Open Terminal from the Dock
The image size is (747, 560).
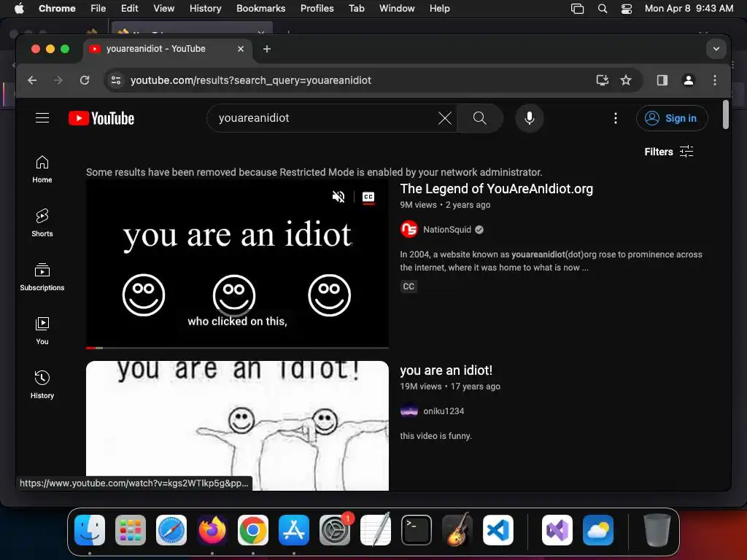[417, 529]
